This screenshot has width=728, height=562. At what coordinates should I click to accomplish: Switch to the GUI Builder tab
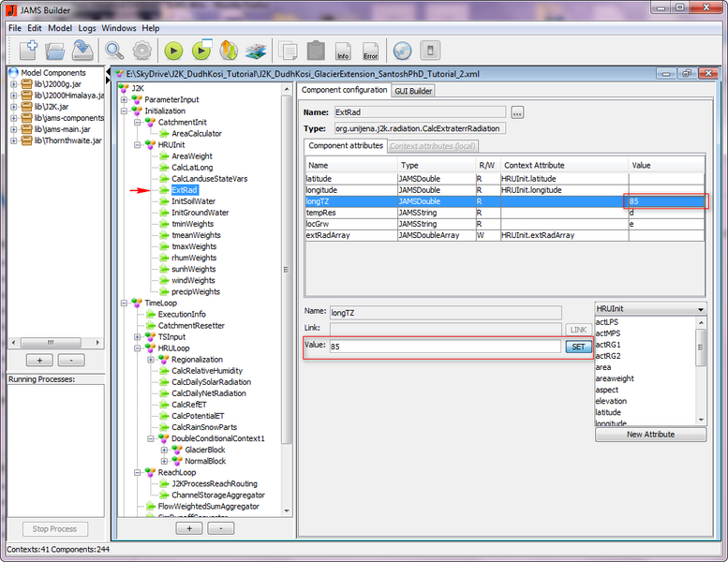pyautogui.click(x=412, y=91)
